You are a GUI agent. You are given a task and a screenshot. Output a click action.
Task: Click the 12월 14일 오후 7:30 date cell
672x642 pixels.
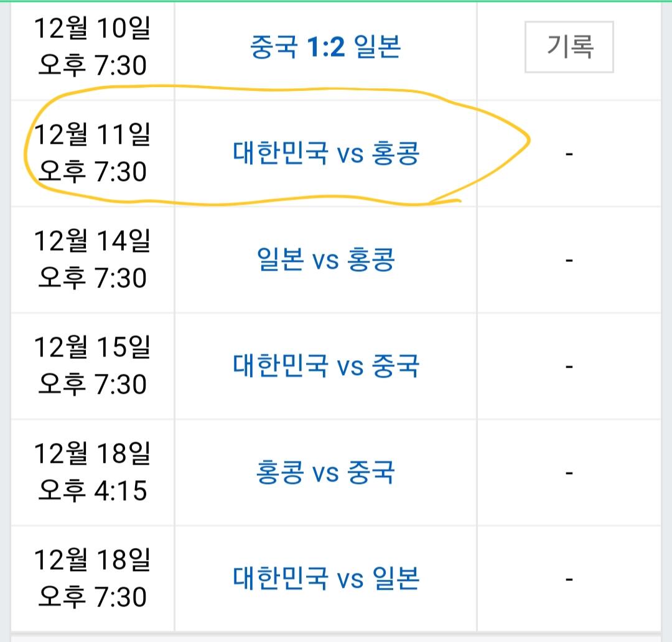click(x=92, y=259)
